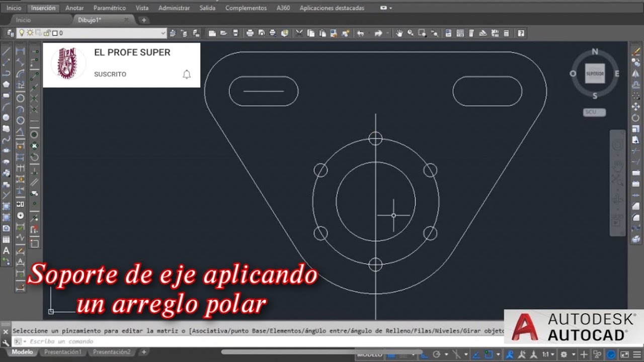Click the command line wrench customize icon

click(x=5, y=342)
